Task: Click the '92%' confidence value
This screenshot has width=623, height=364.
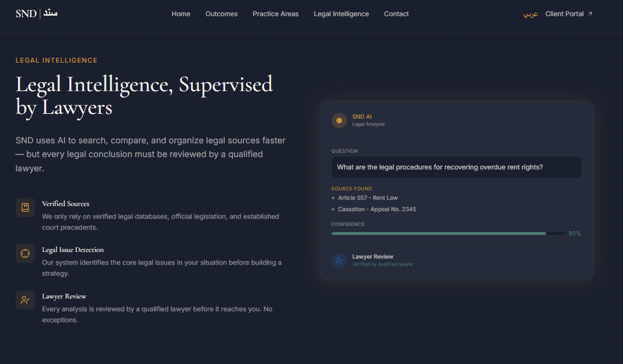Action: click(575, 233)
